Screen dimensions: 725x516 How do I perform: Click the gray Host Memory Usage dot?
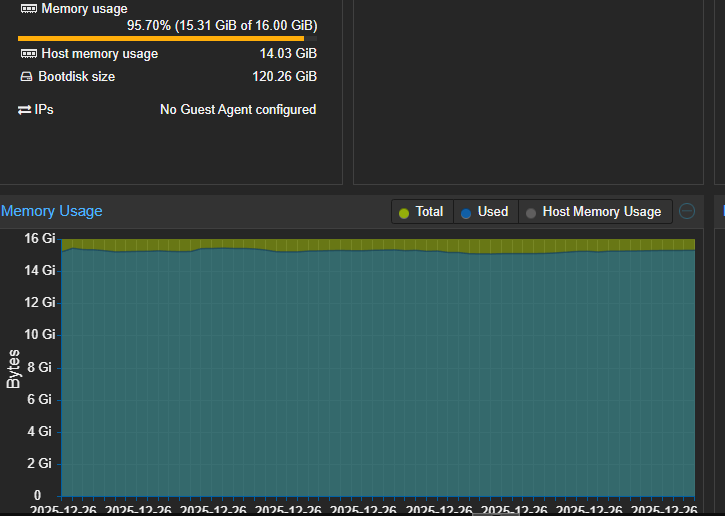[x=531, y=212]
